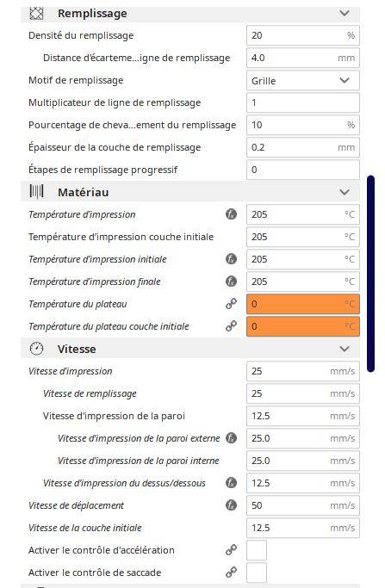Click the dark vertical scrollbar handle
Viewport: 385px width, 588px height.
coord(370,274)
